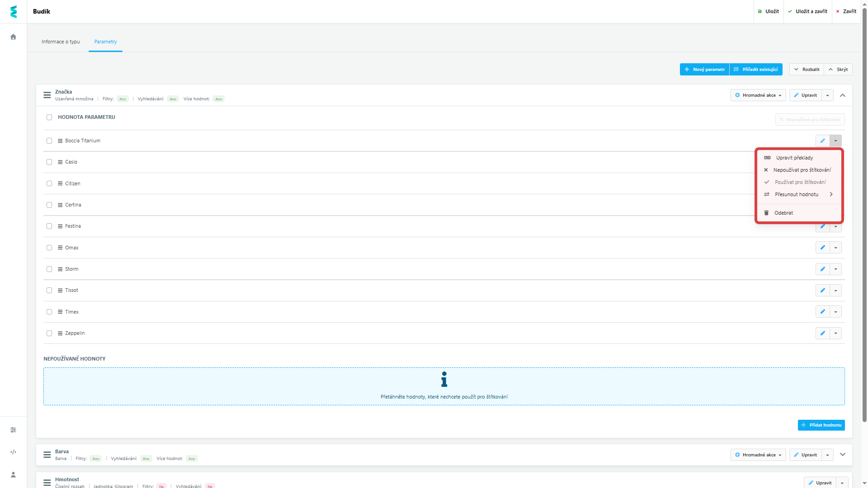Open dropdown arrow for the Storm row

pos(835,269)
